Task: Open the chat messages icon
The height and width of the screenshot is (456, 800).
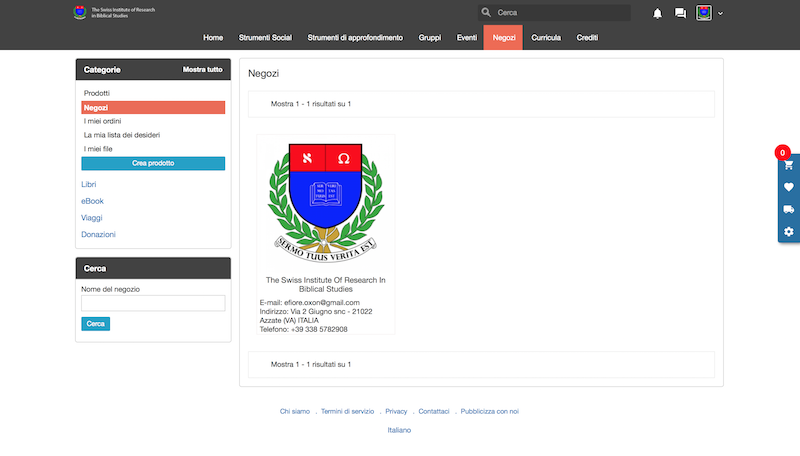Action: click(680, 13)
